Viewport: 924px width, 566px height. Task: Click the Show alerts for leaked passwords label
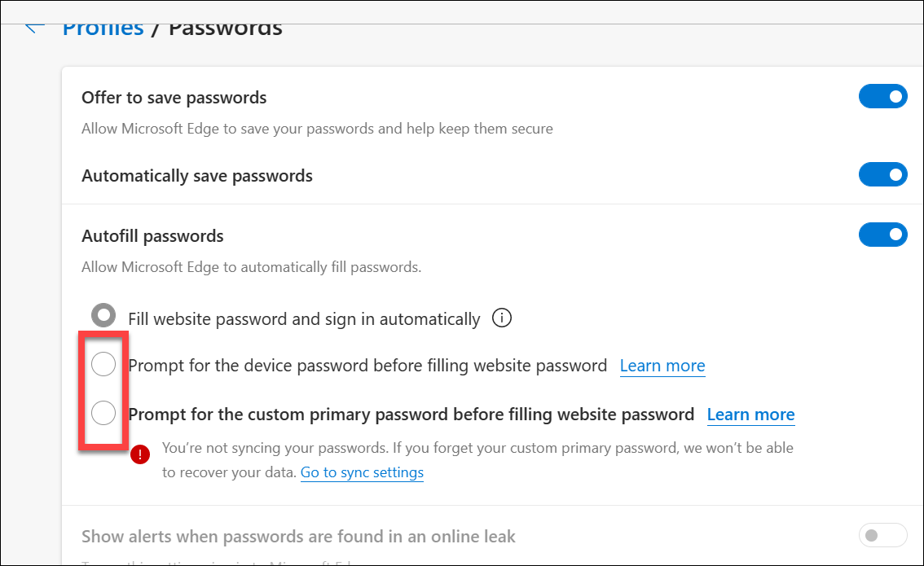click(298, 537)
